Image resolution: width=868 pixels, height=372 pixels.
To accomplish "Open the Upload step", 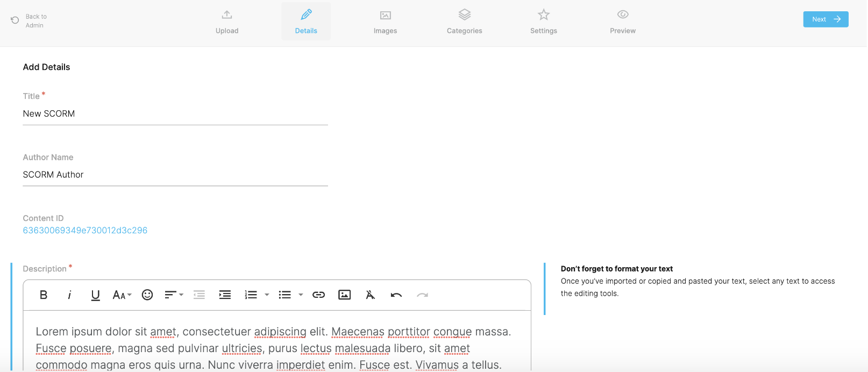I will (x=227, y=22).
